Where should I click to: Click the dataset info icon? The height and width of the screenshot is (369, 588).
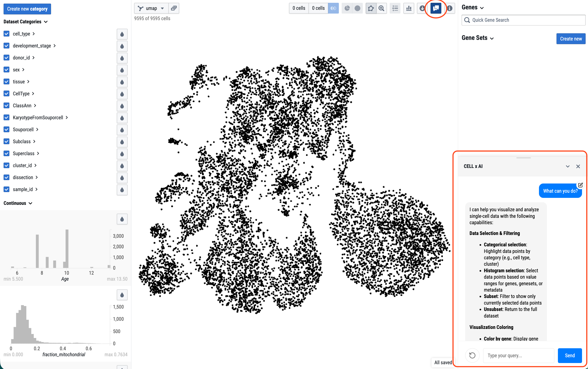tap(450, 8)
